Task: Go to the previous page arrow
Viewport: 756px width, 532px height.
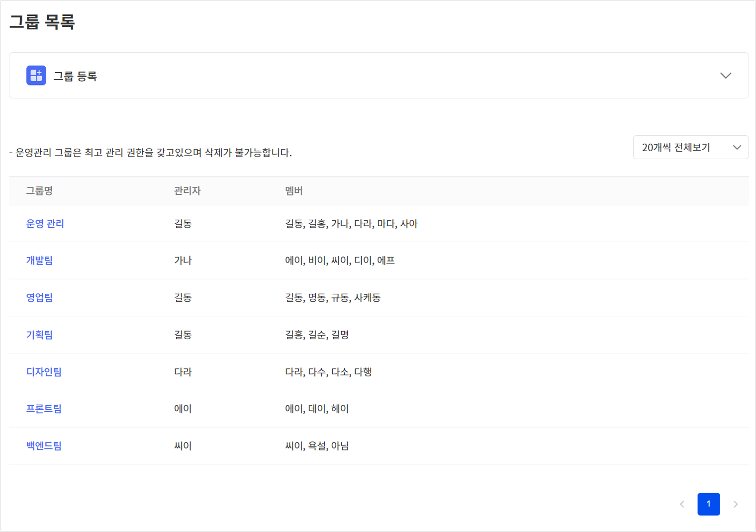Action: [x=682, y=504]
